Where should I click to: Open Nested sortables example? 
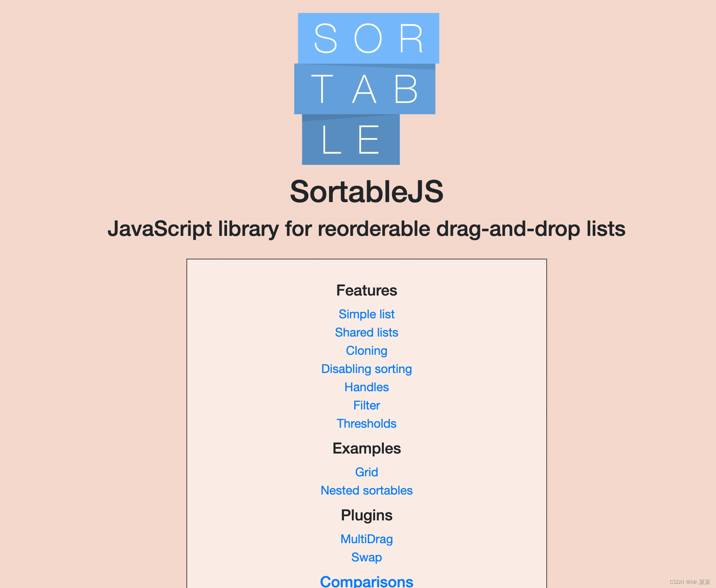[x=366, y=490]
